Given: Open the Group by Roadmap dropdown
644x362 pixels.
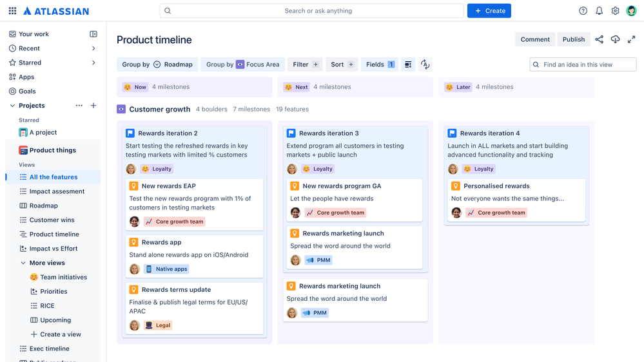Looking at the screenshot, I should coord(157,64).
